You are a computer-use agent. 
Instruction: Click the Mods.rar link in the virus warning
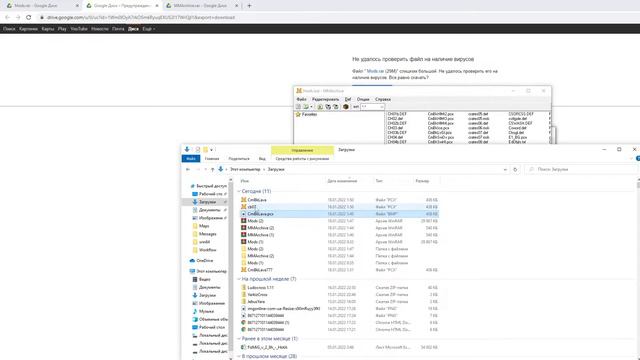click(375, 71)
